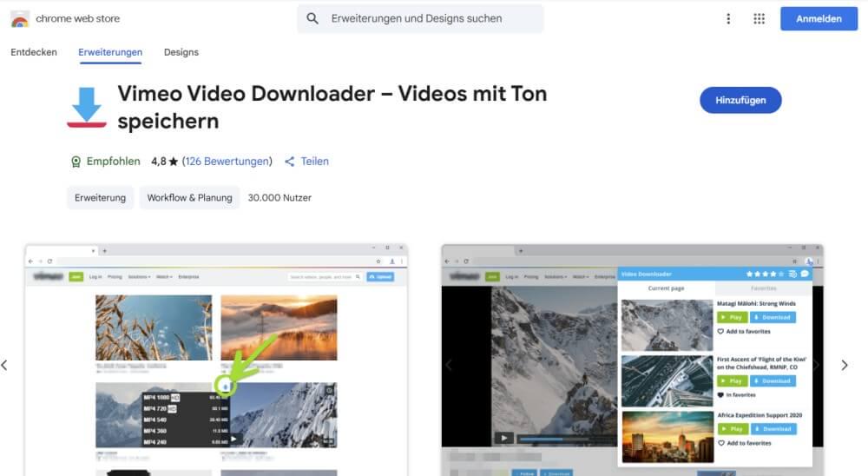This screenshot has width=868, height=476.
Task: Open the three-dot more options menu
Action: [x=728, y=19]
